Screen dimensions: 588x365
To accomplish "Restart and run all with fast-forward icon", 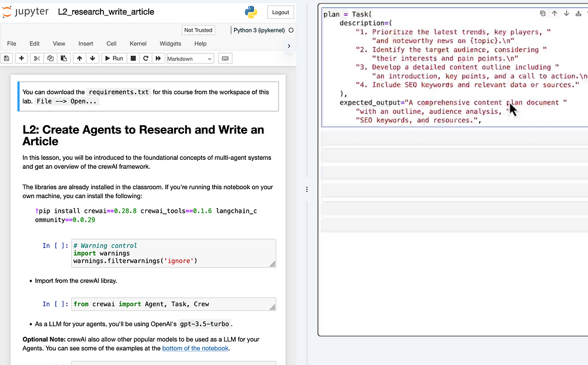I will click(x=158, y=58).
